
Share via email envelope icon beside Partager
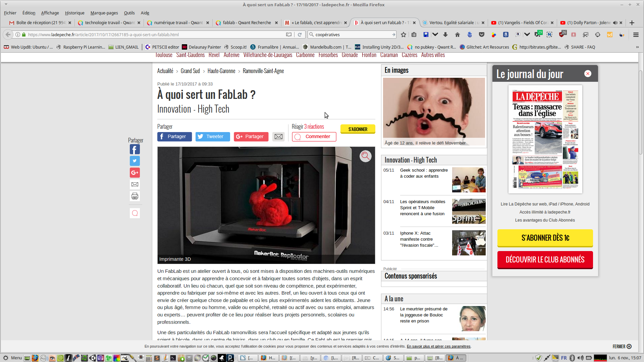coord(278,136)
